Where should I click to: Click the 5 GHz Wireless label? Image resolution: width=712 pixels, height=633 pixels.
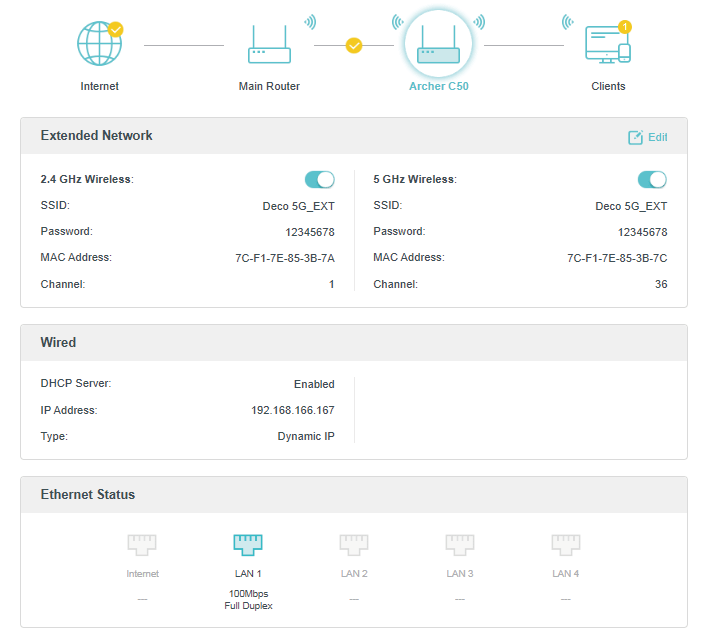415,179
